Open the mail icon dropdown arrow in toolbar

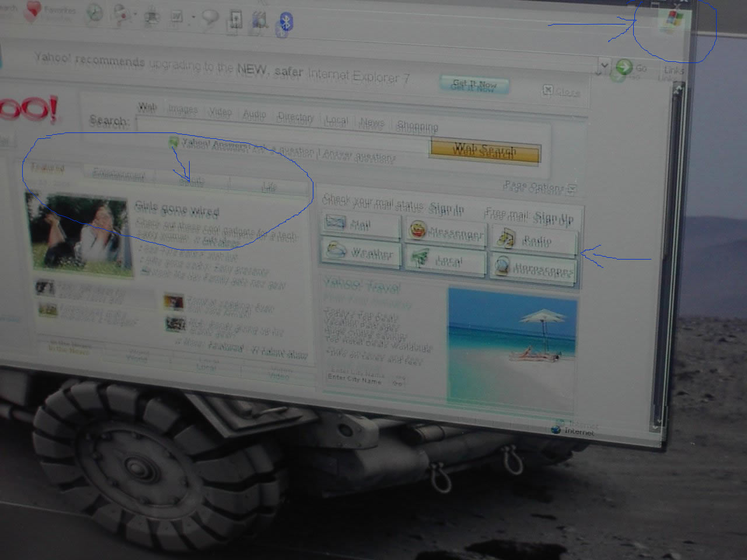pos(135,15)
